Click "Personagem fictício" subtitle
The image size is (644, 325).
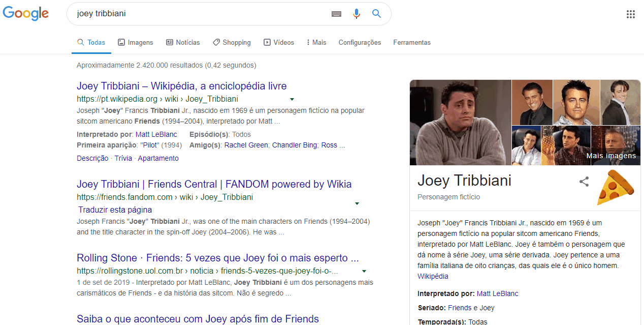[448, 197]
